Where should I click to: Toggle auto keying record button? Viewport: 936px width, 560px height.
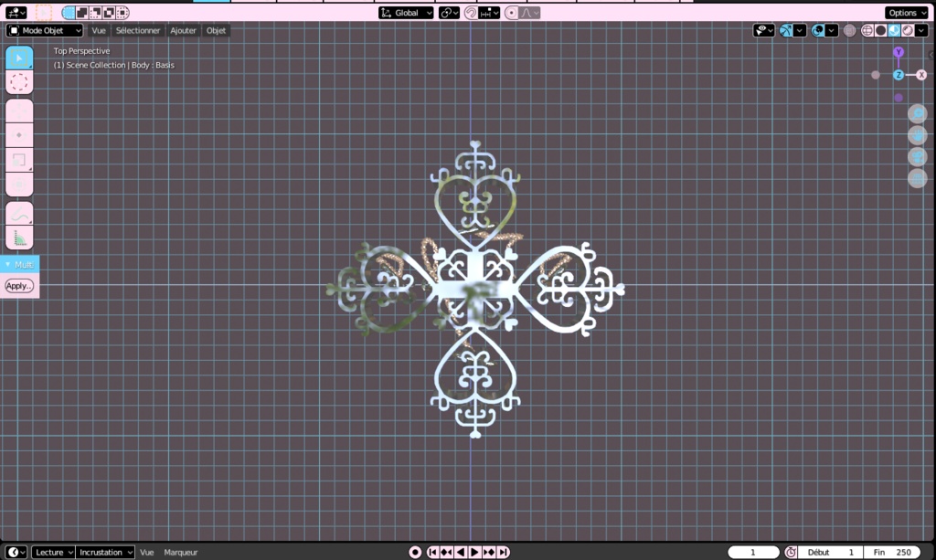[415, 553]
